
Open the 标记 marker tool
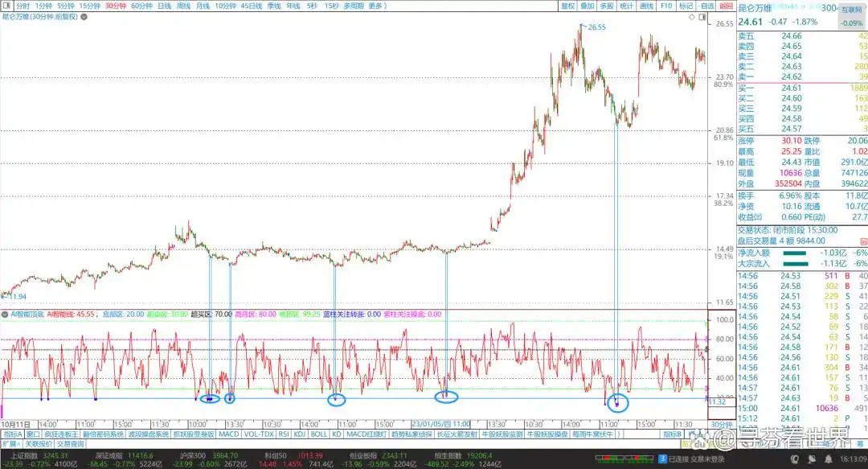pos(686,6)
